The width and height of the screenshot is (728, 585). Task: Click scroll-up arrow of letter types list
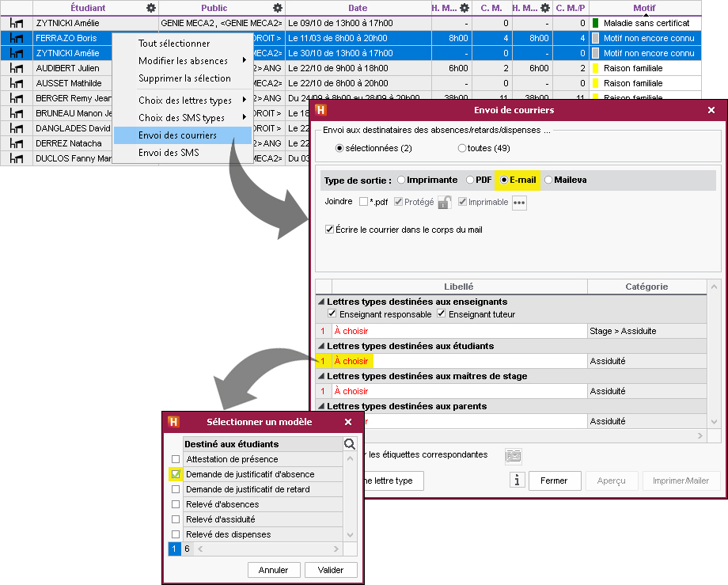(x=714, y=287)
